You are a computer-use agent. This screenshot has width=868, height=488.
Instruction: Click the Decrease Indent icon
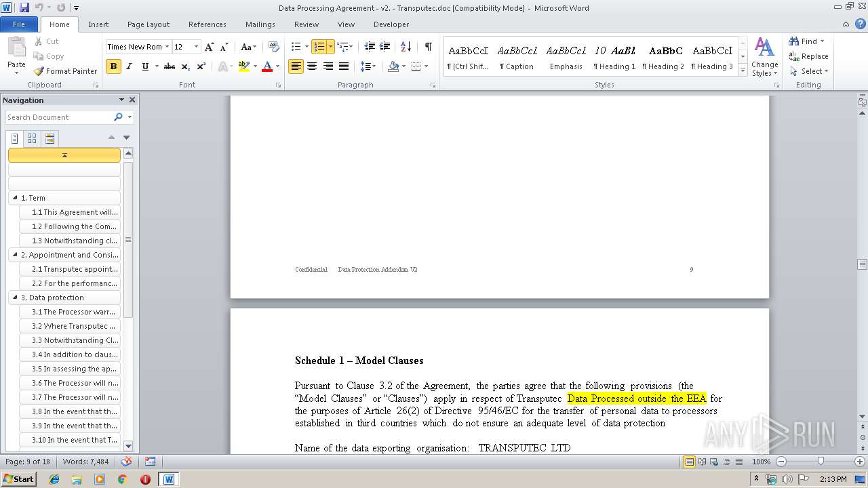(x=370, y=47)
